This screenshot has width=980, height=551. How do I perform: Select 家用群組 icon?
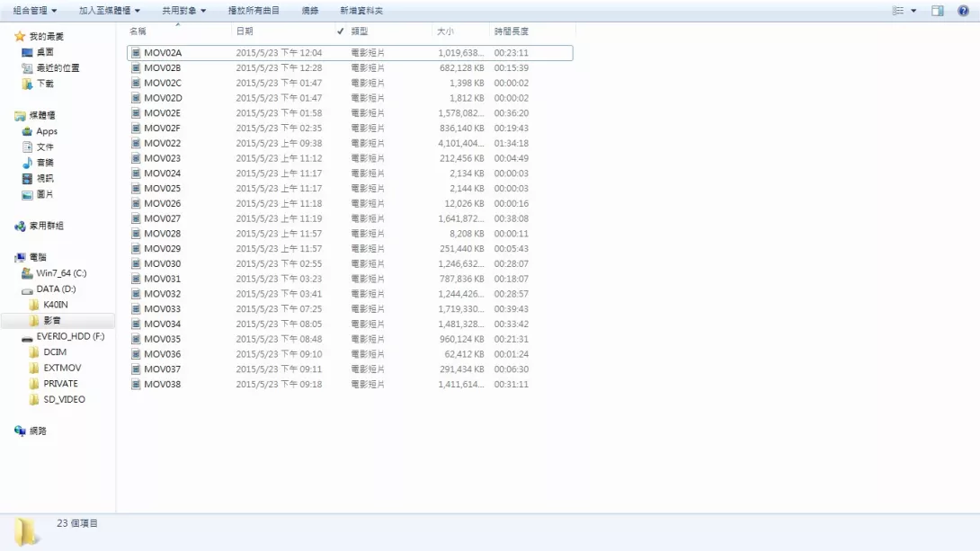pos(20,227)
